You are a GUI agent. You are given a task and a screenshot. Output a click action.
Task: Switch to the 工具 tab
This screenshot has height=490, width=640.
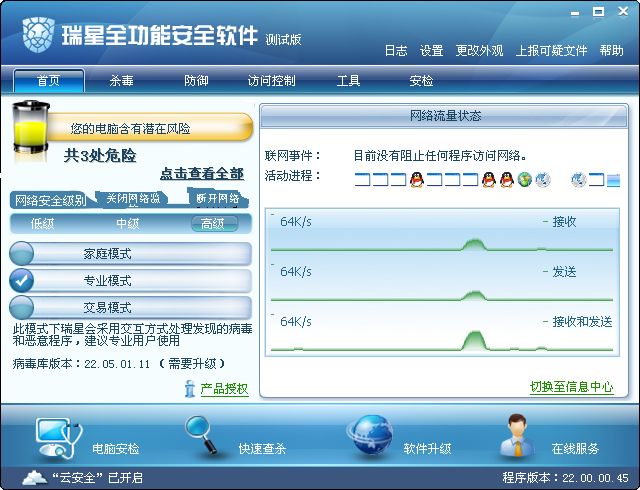[348, 80]
